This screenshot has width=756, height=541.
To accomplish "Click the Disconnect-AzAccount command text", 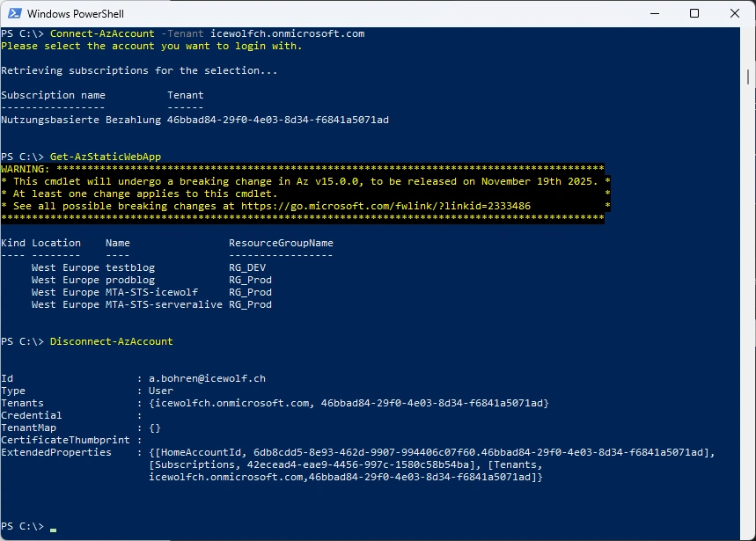I will [x=111, y=341].
